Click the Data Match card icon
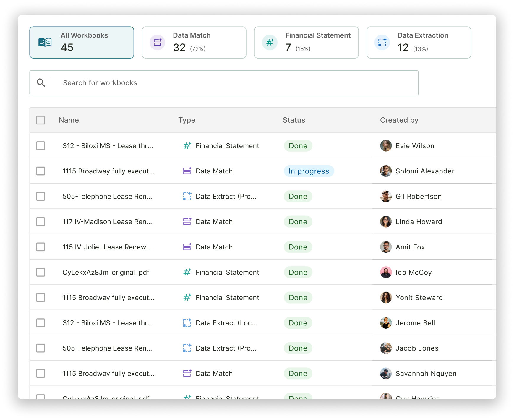Screen dimensions: 514x420 (x=157, y=43)
